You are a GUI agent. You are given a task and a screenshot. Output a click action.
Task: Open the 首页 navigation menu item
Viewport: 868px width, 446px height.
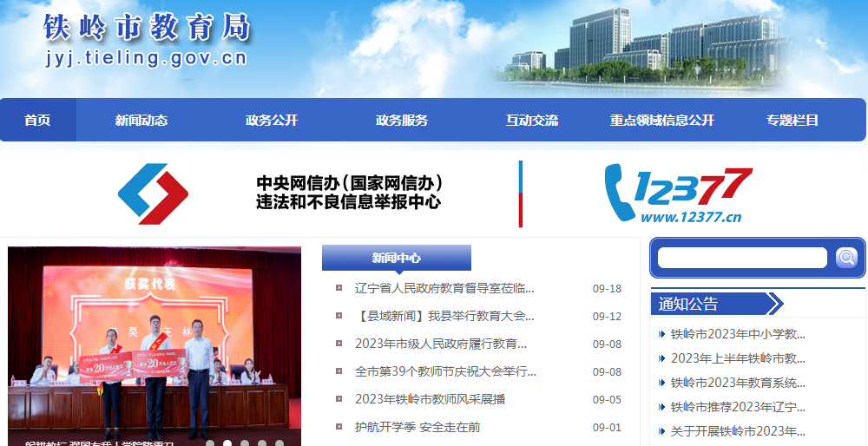(x=37, y=120)
